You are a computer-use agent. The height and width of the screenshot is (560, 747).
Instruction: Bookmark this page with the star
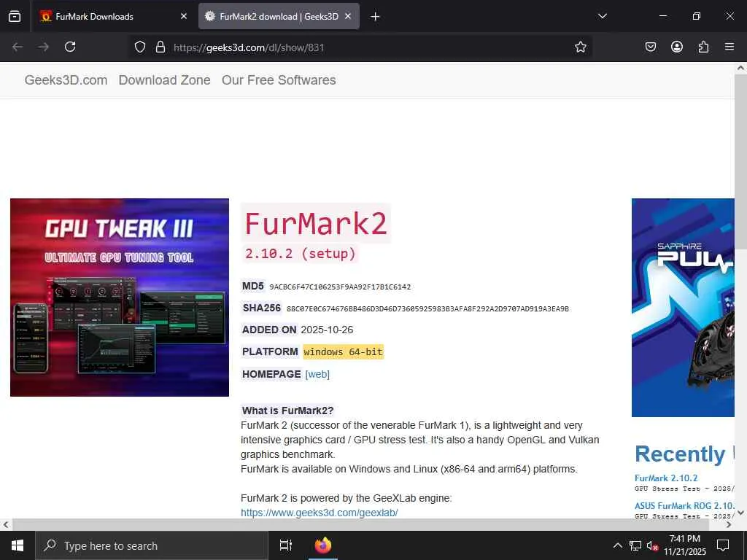580,47
